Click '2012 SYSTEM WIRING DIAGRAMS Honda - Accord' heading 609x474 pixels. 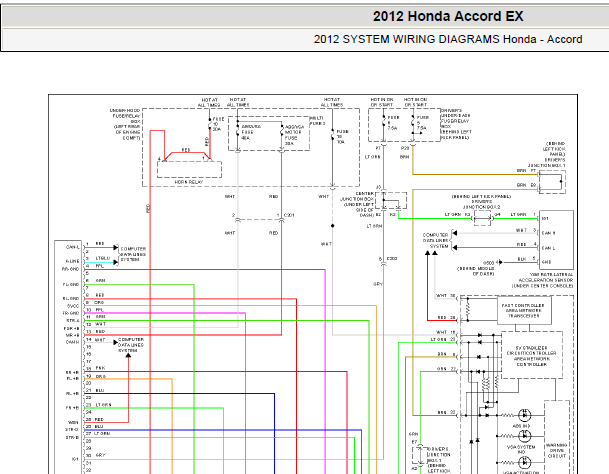[448, 39]
